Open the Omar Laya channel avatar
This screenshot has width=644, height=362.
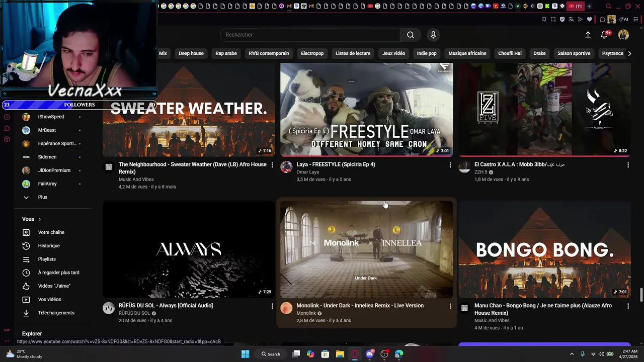tap(286, 167)
